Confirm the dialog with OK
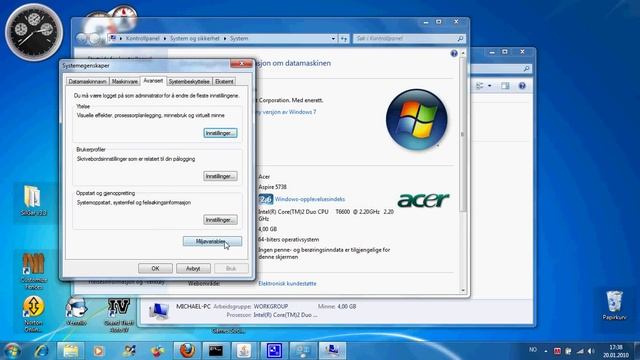640x360 pixels. pyautogui.click(x=155, y=269)
